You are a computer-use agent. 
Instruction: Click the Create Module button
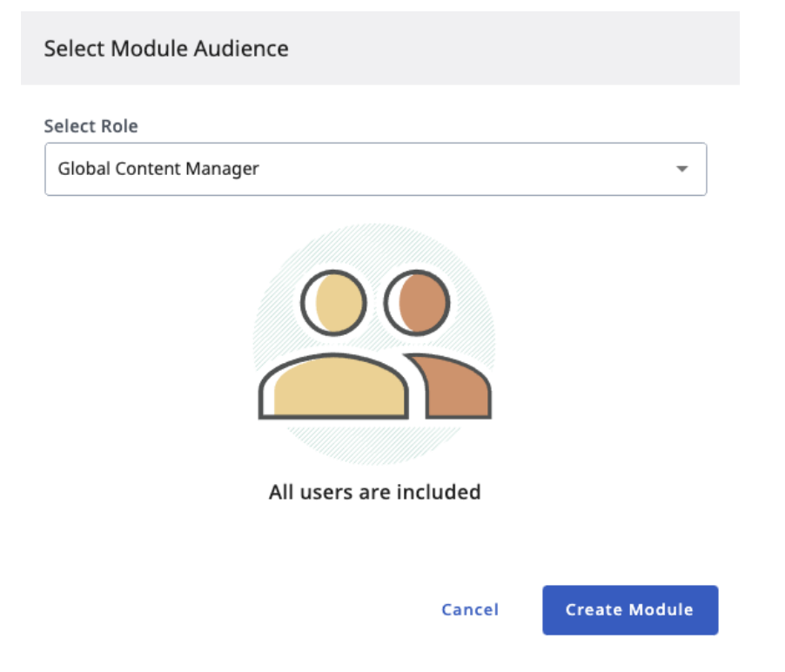(630, 610)
